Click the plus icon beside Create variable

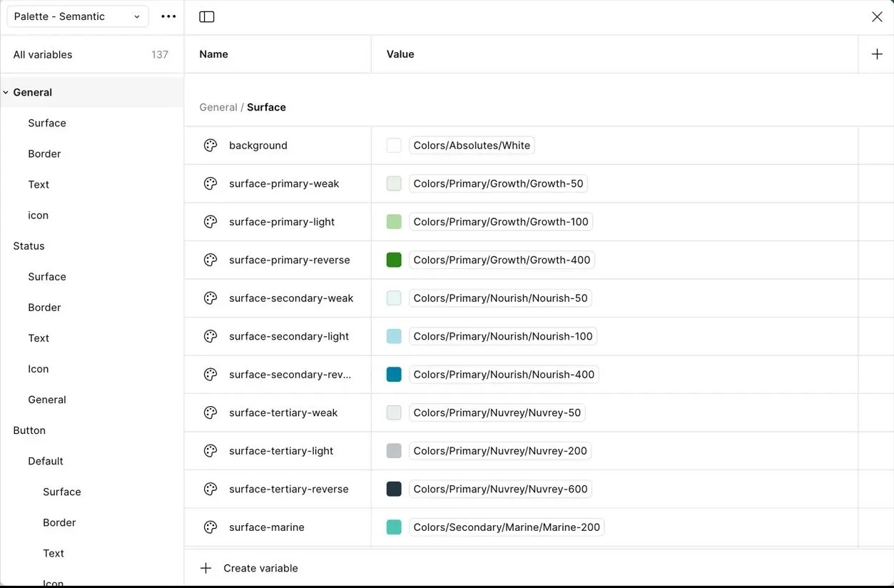[x=206, y=568]
